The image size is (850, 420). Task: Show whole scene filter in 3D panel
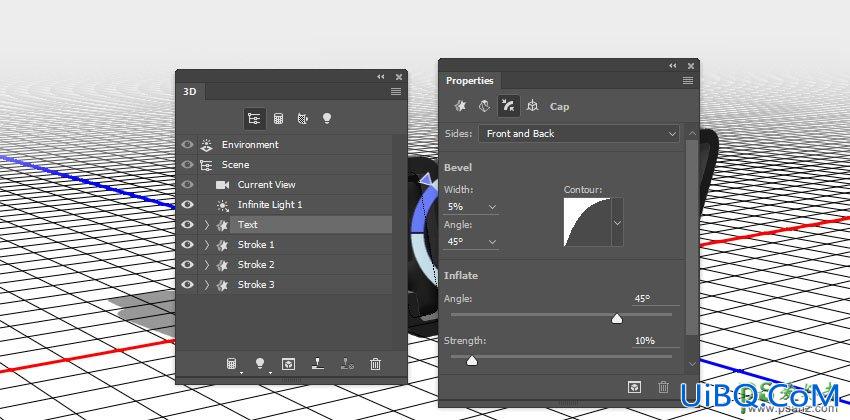pos(254,118)
